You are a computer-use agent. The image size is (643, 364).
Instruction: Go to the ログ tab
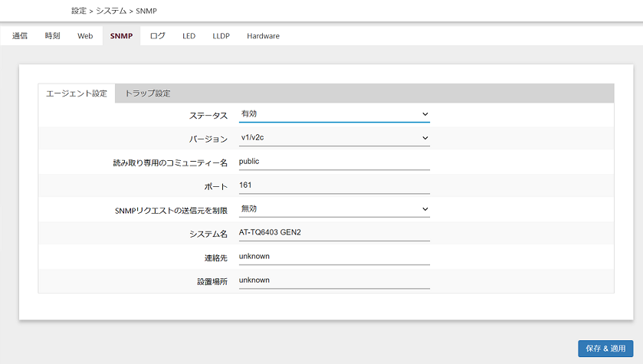pos(157,36)
